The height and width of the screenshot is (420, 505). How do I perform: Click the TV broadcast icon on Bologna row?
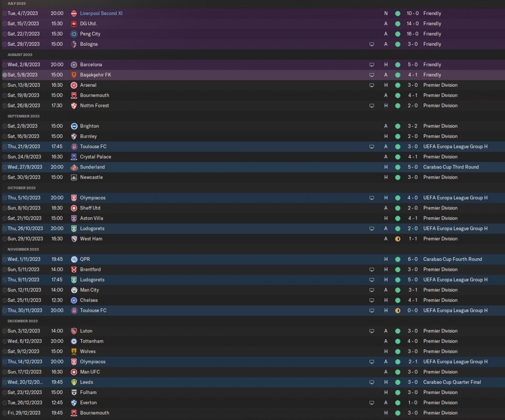[372, 44]
